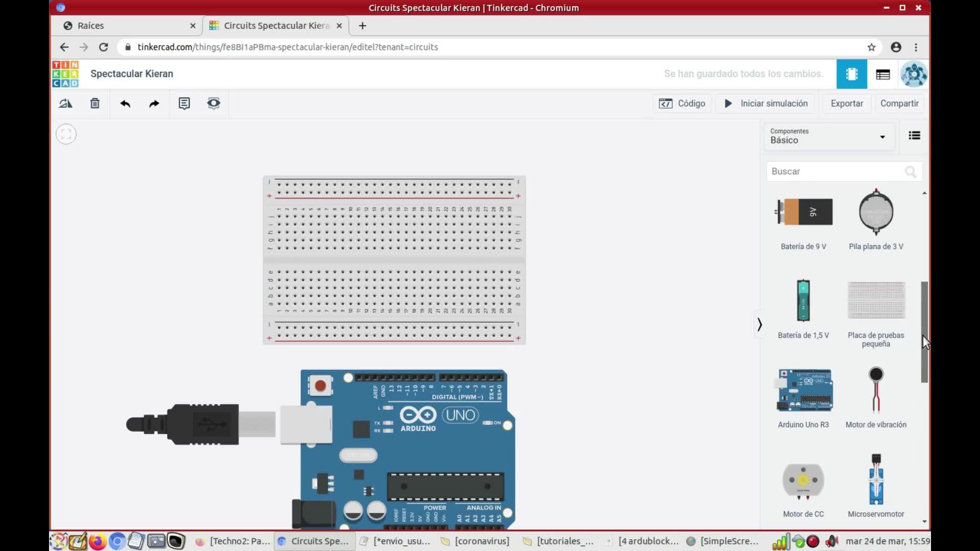Click the redo arrow icon

coord(154,104)
